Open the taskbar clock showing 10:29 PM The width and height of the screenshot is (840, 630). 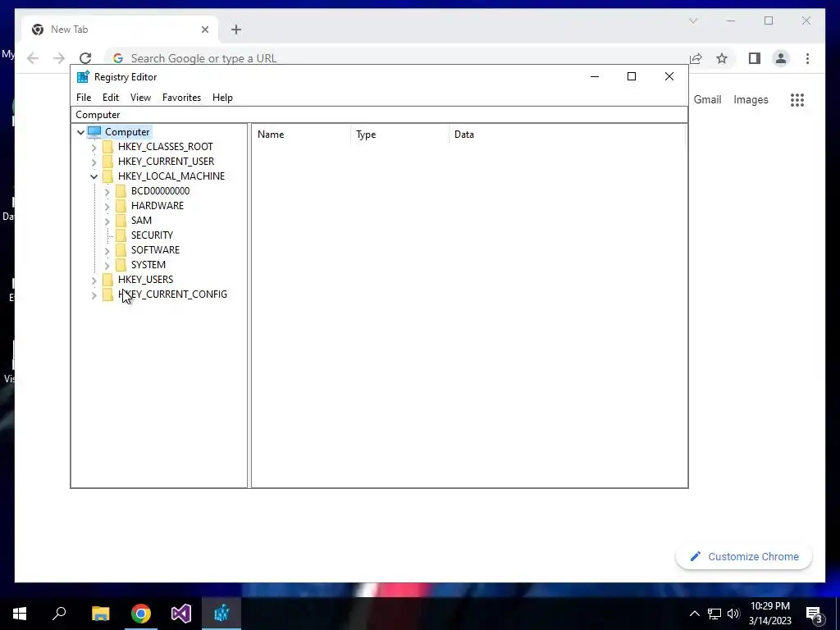769,614
